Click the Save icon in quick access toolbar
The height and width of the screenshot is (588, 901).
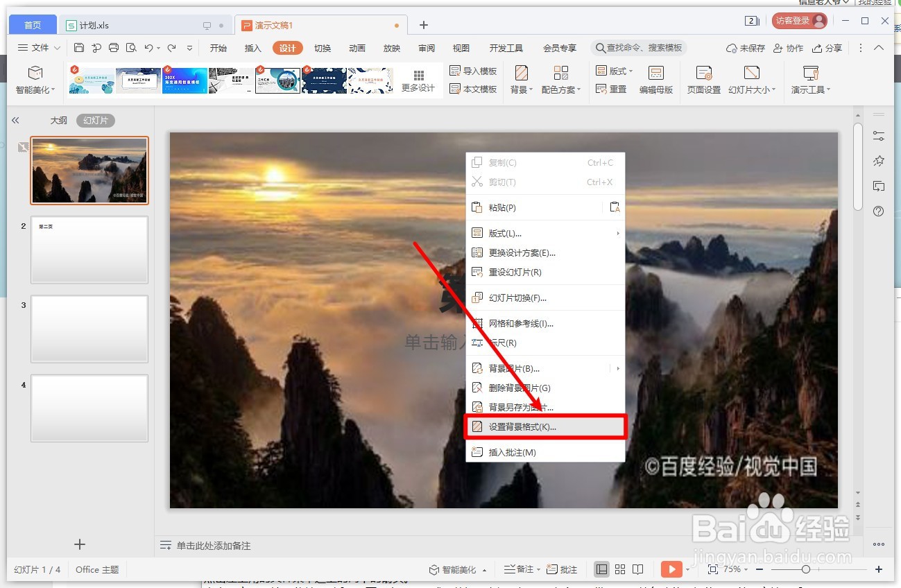[x=79, y=48]
